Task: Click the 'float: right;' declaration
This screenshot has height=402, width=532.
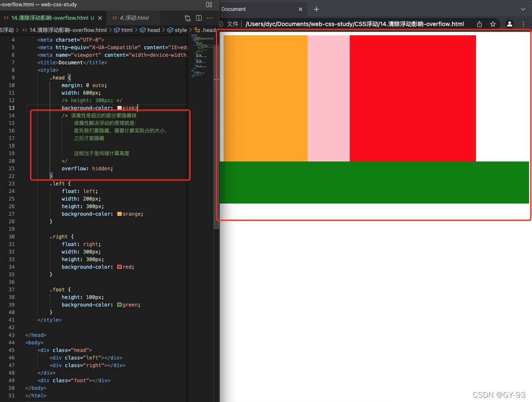Action: pyautogui.click(x=81, y=244)
